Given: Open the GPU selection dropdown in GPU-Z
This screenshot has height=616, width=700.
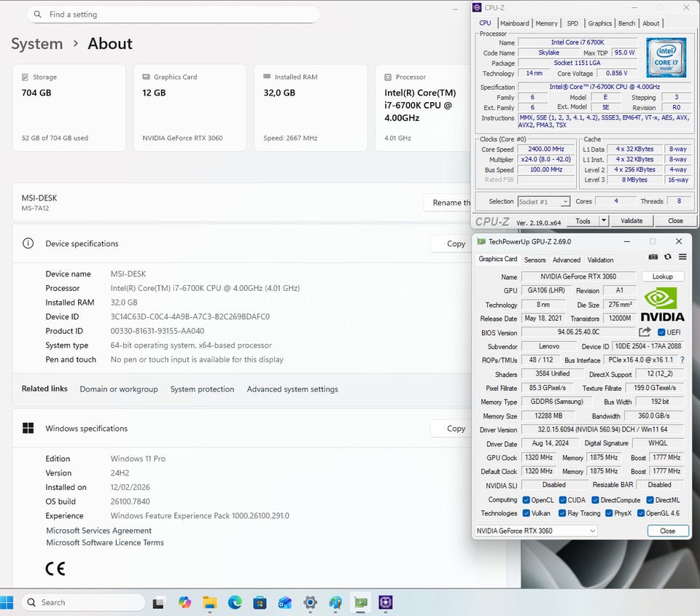Looking at the screenshot, I should pyautogui.click(x=536, y=531).
